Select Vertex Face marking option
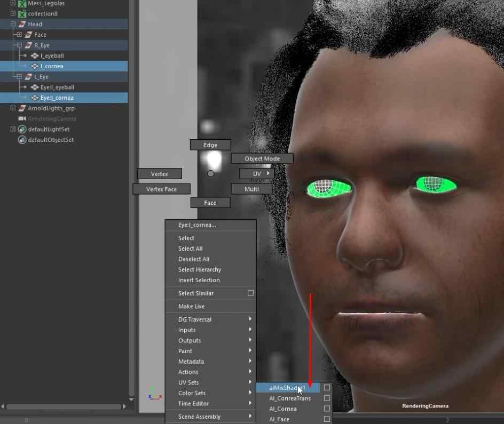The image size is (504, 424). [x=161, y=189]
